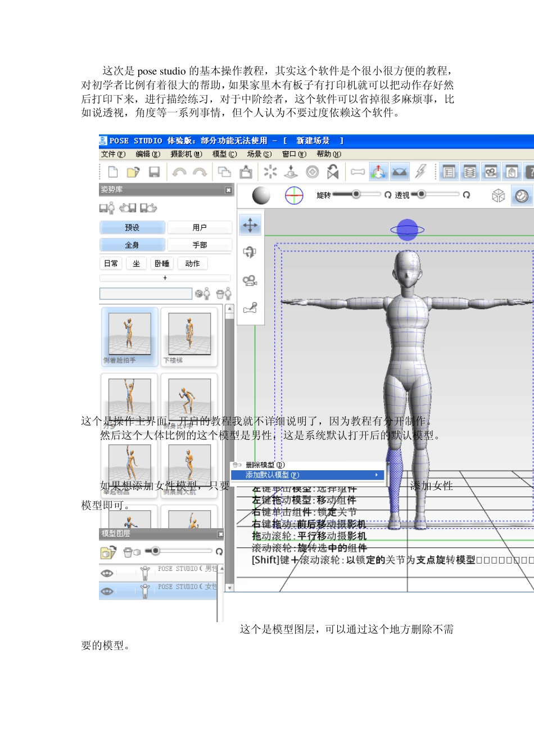Click the hand-to-disk pose library icon
Screen dimensions: 534x756
[128, 208]
